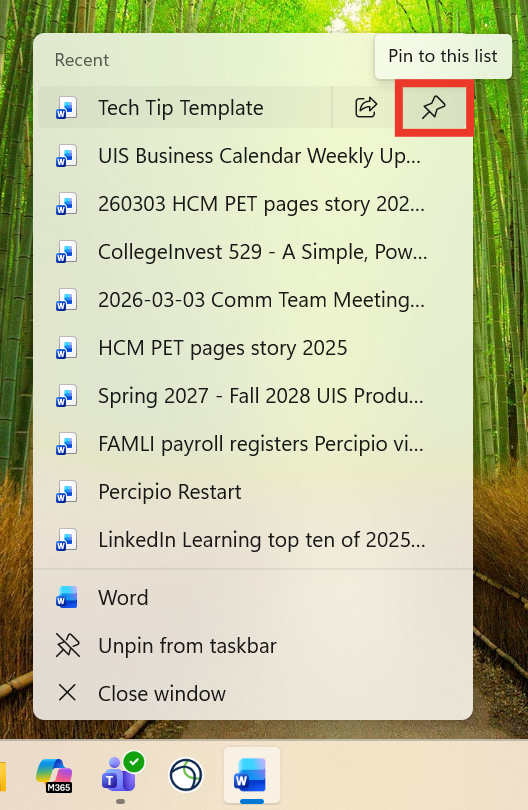Open Percipio Restart document
Image resolution: width=528 pixels, height=810 pixels.
point(253,492)
